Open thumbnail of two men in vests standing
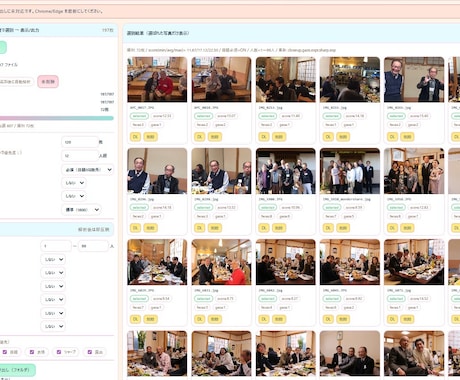 (x=414, y=79)
